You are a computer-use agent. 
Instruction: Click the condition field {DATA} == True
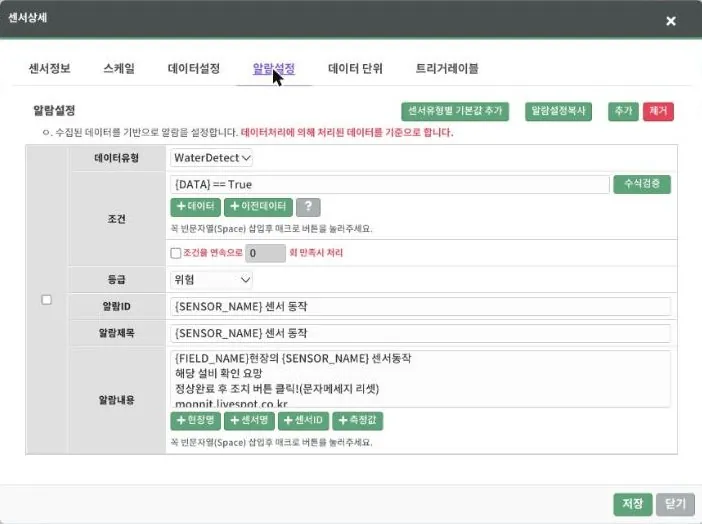[390, 185]
